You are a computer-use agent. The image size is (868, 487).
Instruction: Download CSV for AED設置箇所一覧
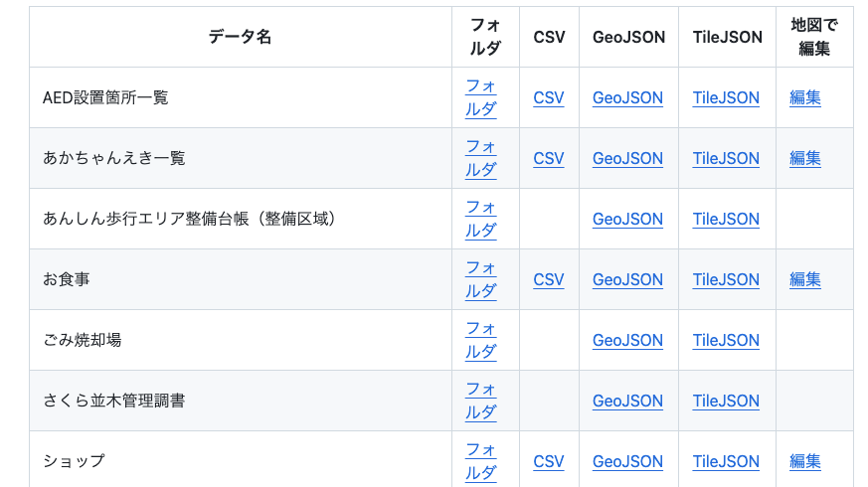pos(549,98)
